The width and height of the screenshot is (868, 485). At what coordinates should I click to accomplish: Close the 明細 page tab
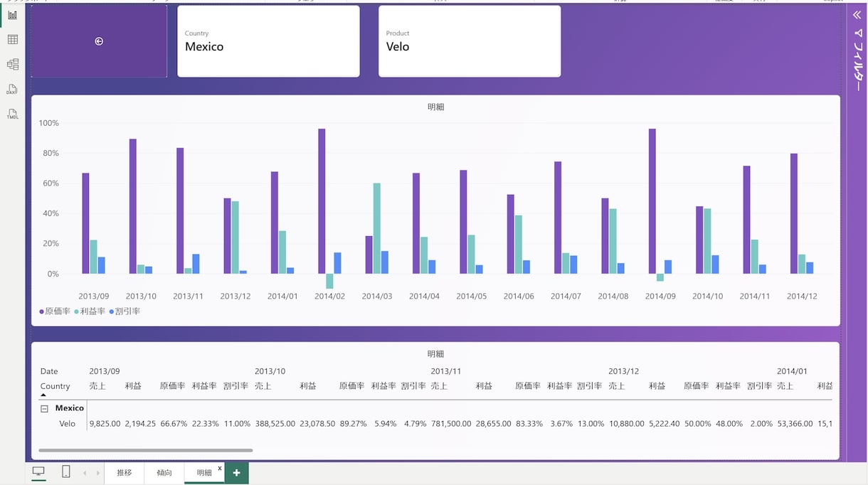coord(220,468)
